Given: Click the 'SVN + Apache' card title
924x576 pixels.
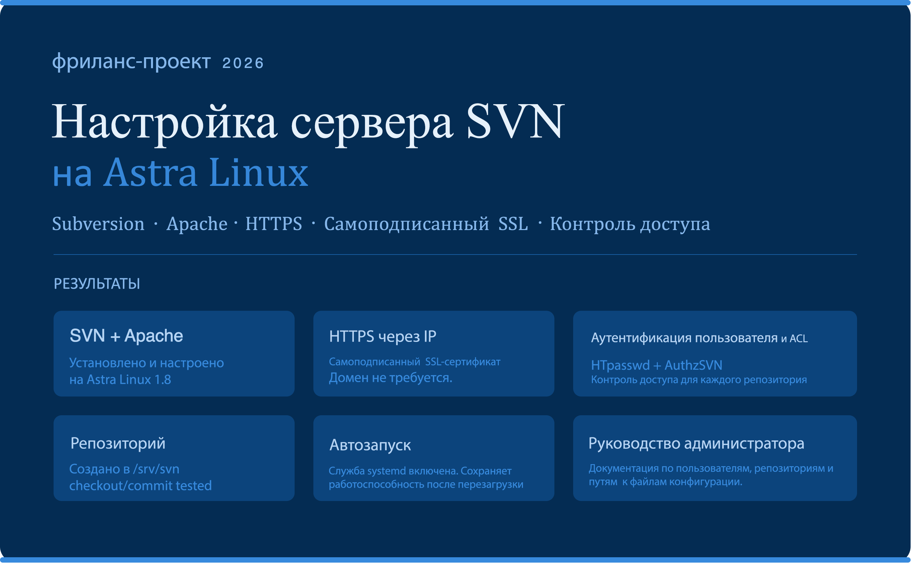Looking at the screenshot, I should [127, 336].
